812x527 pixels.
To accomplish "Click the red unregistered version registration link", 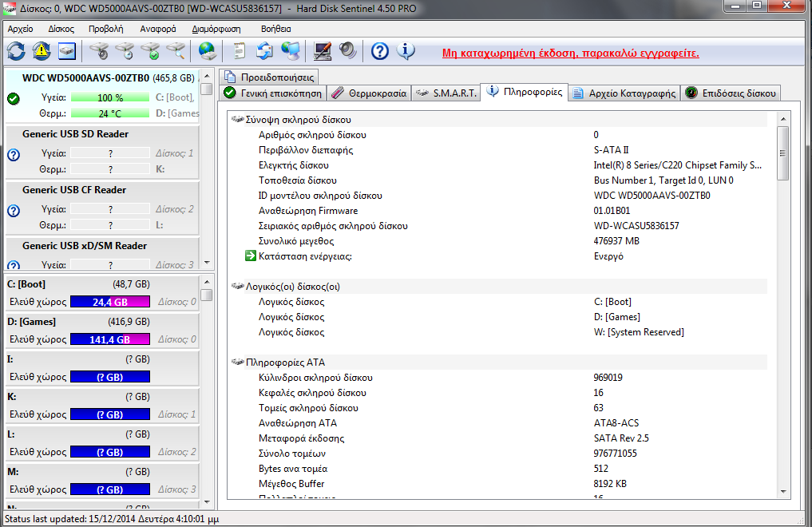I will point(570,53).
